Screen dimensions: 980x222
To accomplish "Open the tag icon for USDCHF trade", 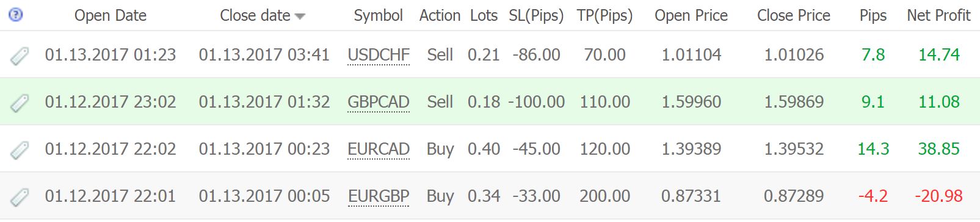I will pos(20,56).
